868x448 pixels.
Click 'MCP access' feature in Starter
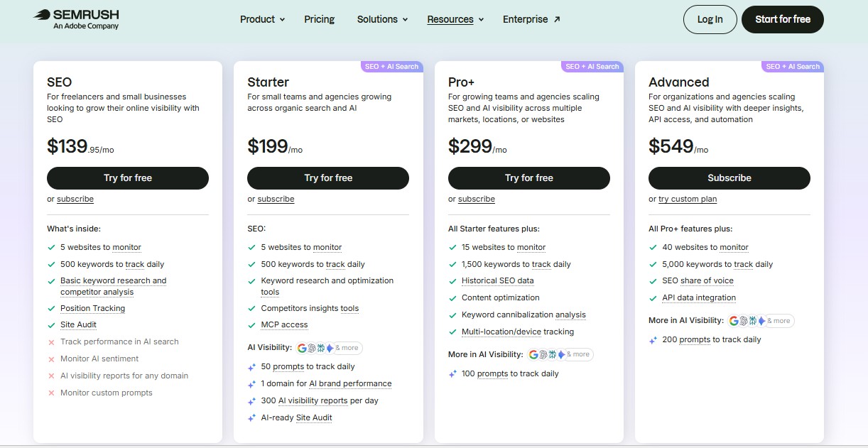point(284,324)
